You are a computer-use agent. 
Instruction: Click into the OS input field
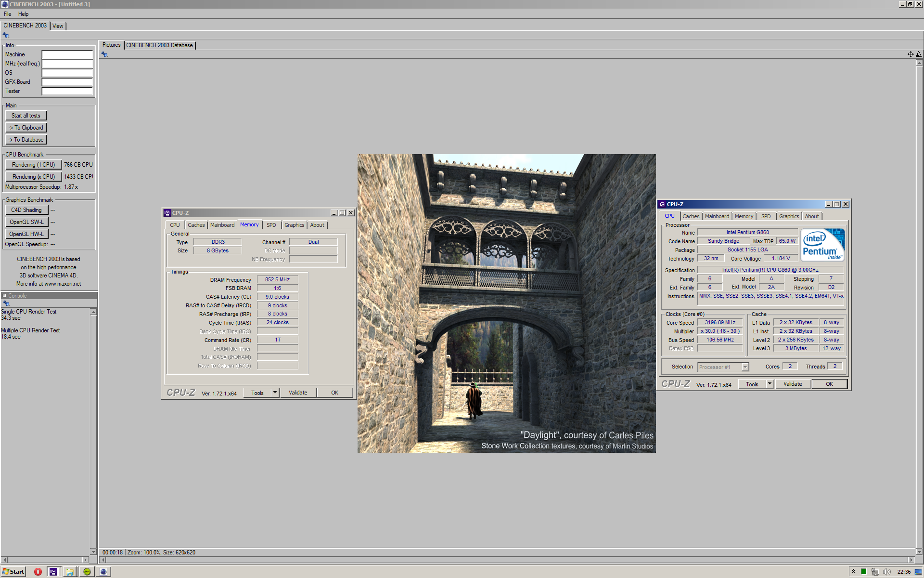point(67,73)
